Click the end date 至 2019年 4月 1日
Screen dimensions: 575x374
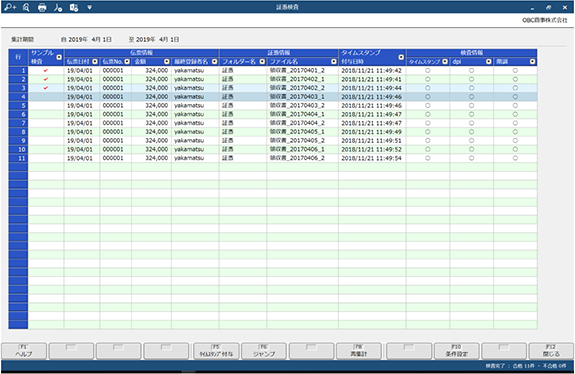coord(154,39)
